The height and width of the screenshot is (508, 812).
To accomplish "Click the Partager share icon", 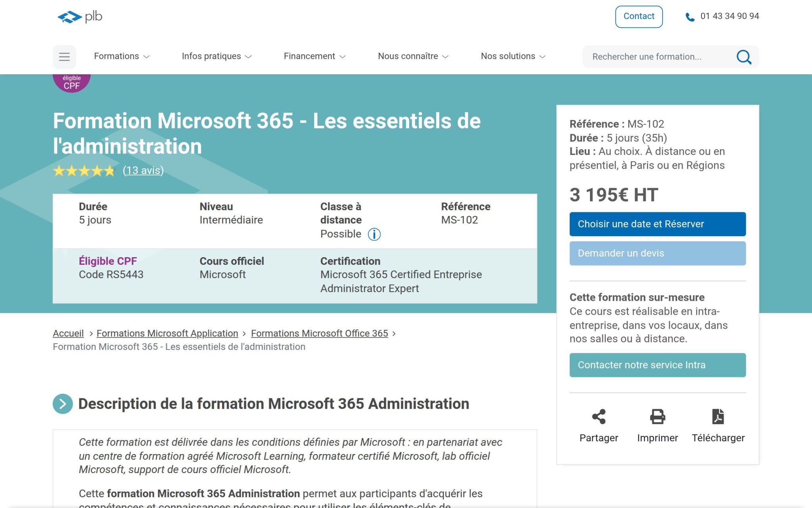I will click(x=599, y=416).
